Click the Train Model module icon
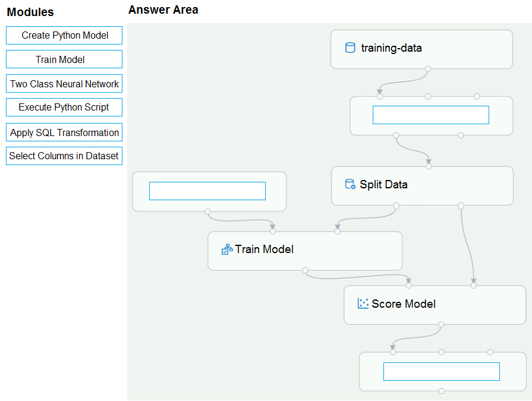The width and height of the screenshot is (532, 401). click(x=227, y=249)
